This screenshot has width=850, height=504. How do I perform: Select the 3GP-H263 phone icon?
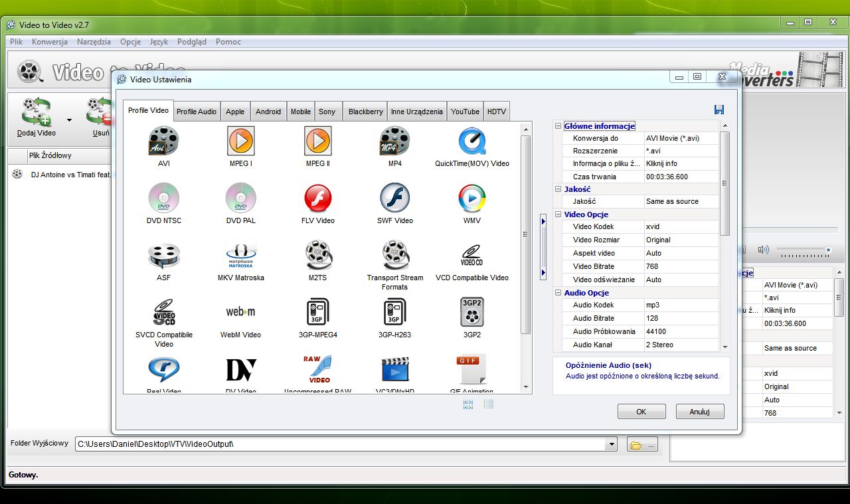[x=395, y=312]
